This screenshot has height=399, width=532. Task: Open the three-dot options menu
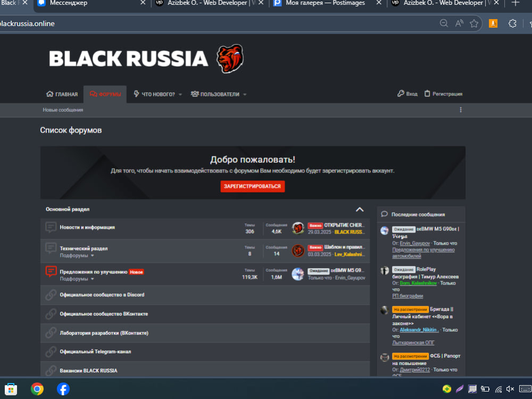tap(460, 110)
